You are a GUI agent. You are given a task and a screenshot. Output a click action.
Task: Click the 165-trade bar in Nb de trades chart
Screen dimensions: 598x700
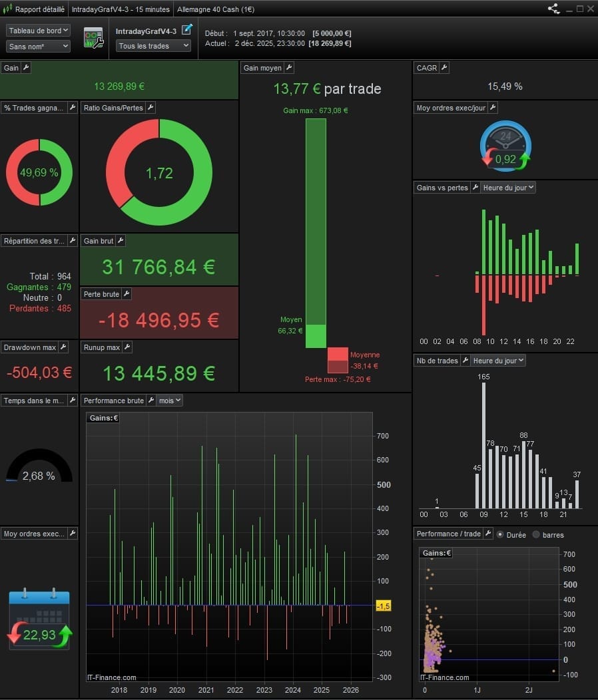(x=483, y=446)
